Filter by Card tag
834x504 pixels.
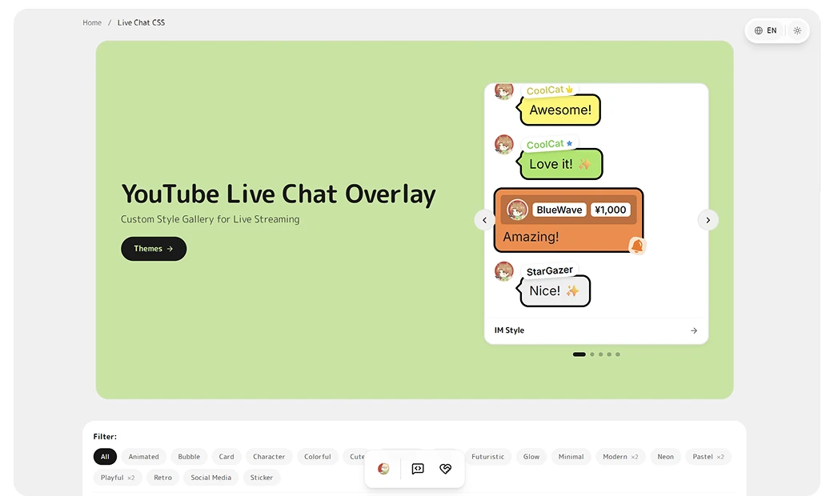(227, 457)
